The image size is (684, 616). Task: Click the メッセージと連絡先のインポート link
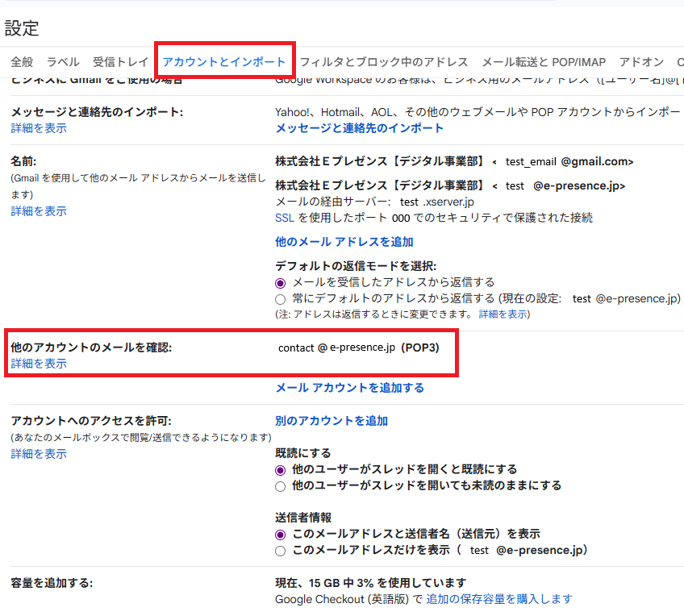point(359,128)
